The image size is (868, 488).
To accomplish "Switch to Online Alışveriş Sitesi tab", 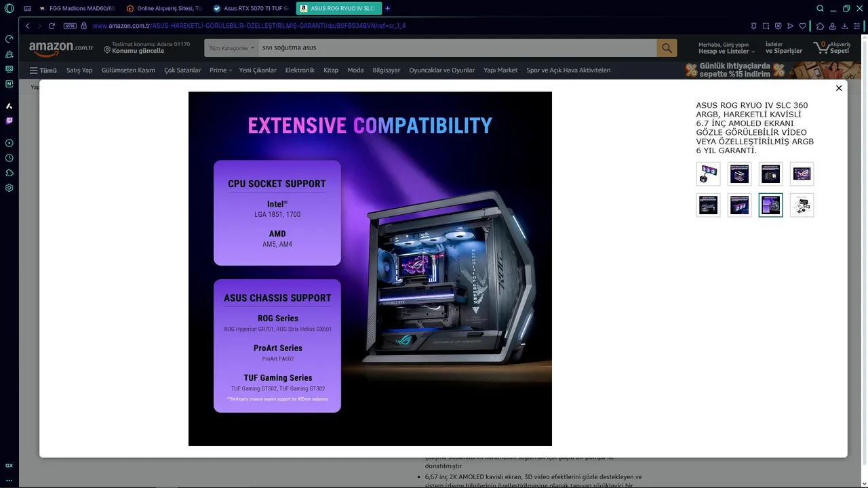I will coord(165,8).
